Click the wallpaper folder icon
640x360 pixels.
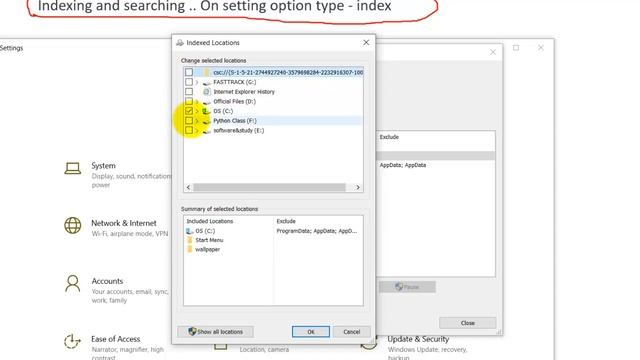pyautogui.click(x=189, y=249)
